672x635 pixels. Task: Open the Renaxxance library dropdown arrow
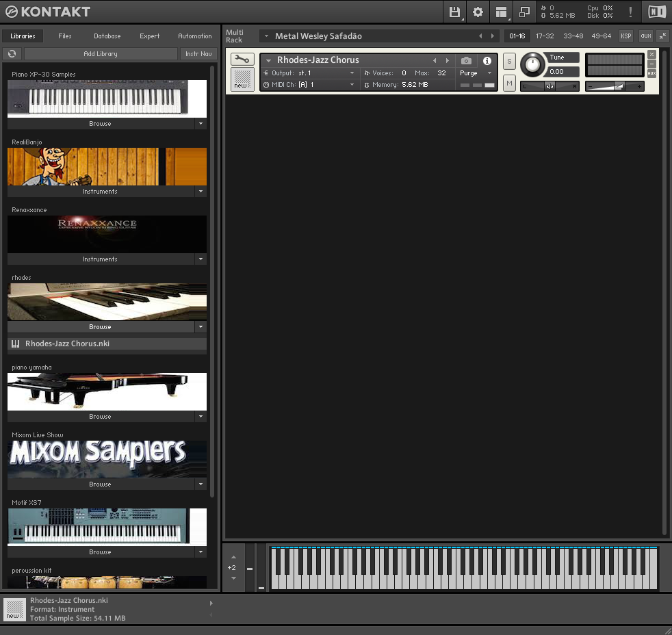(x=201, y=259)
